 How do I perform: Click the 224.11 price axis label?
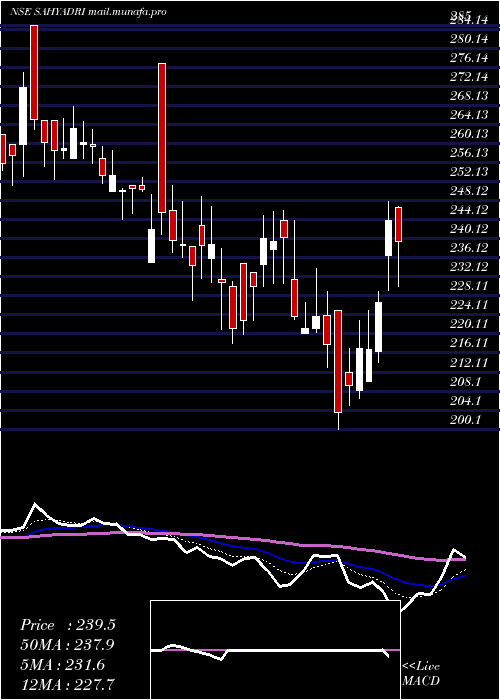(x=469, y=305)
